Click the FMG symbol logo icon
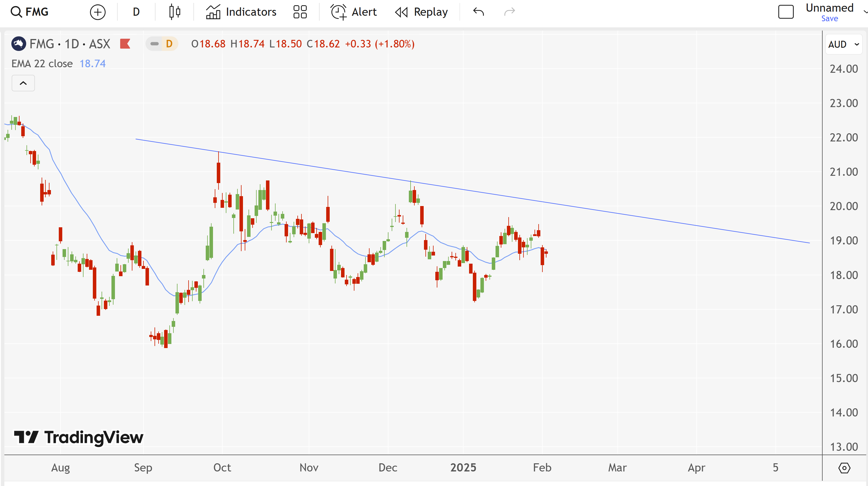The width and height of the screenshot is (868, 486). coord(19,44)
